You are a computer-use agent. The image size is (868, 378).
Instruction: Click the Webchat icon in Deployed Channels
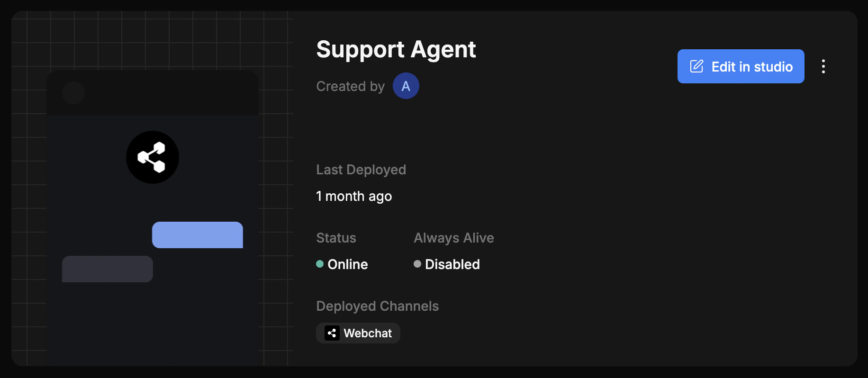332,333
